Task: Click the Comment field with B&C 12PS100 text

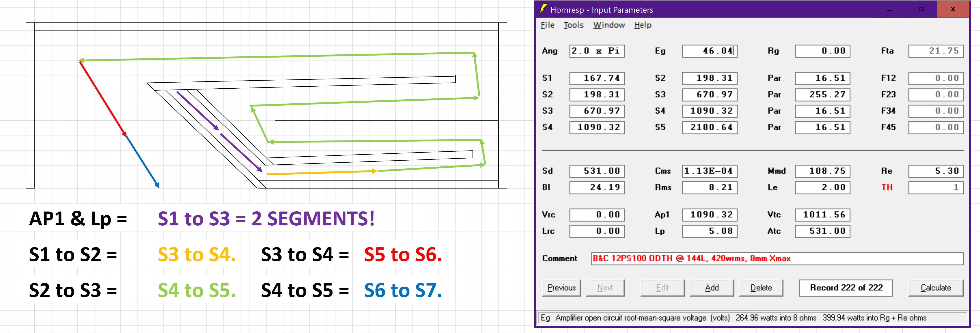Action: [x=777, y=258]
